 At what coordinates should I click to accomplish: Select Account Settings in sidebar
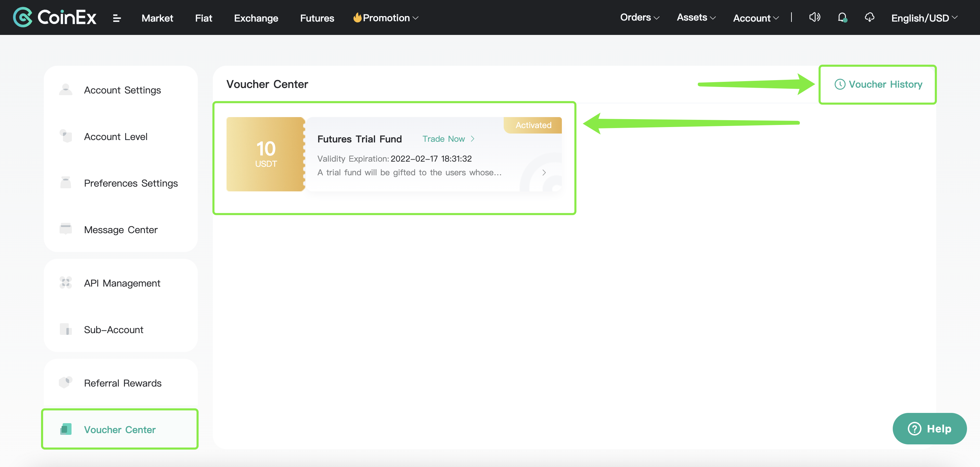pyautogui.click(x=120, y=90)
